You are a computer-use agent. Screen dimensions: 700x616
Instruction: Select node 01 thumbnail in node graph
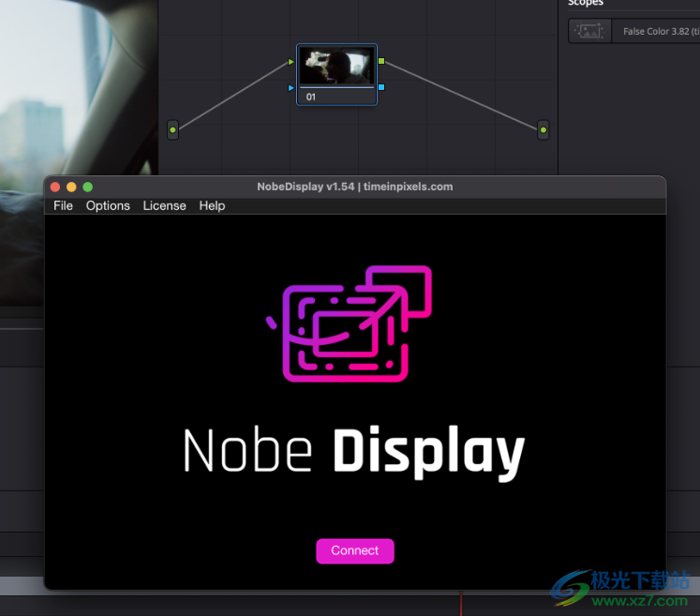(x=336, y=66)
